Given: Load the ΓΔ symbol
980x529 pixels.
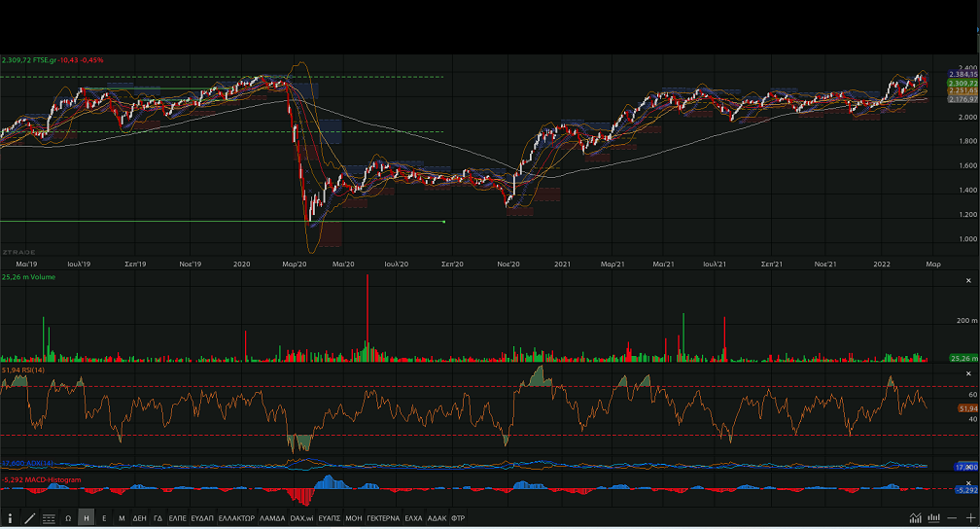Looking at the screenshot, I should (158, 518).
